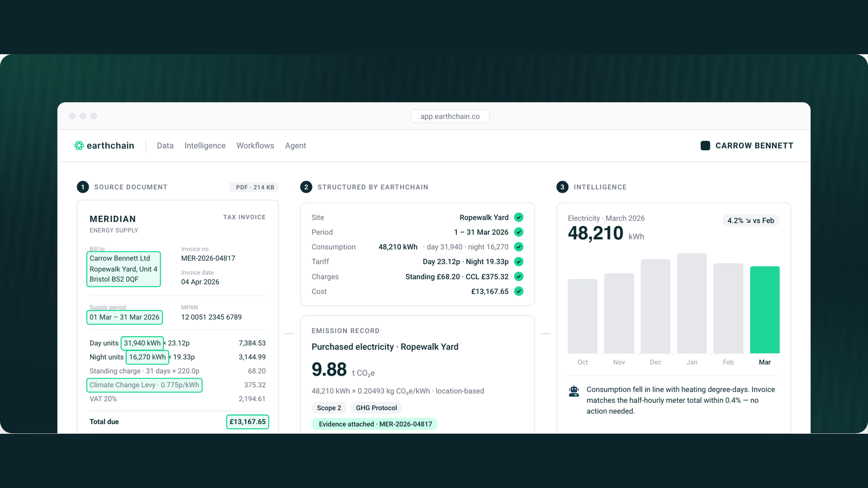Click the PDF 214 KB file badge
Screen dimensions: 868x488
pos(254,187)
